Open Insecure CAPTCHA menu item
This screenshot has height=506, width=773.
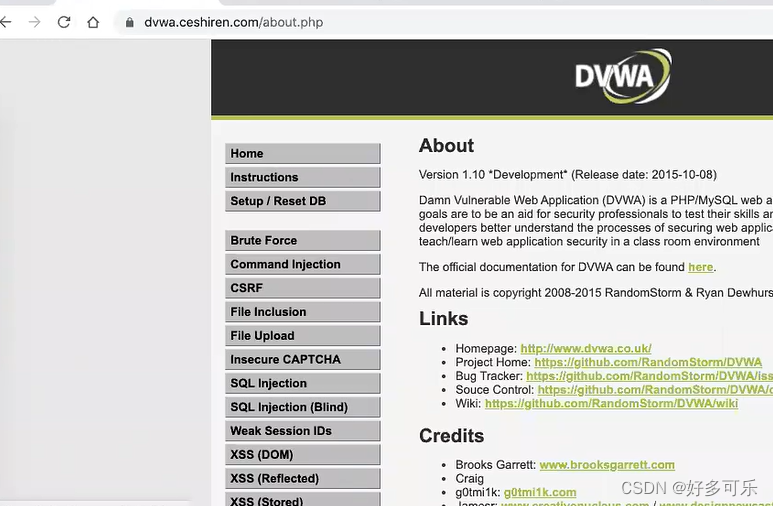click(303, 359)
